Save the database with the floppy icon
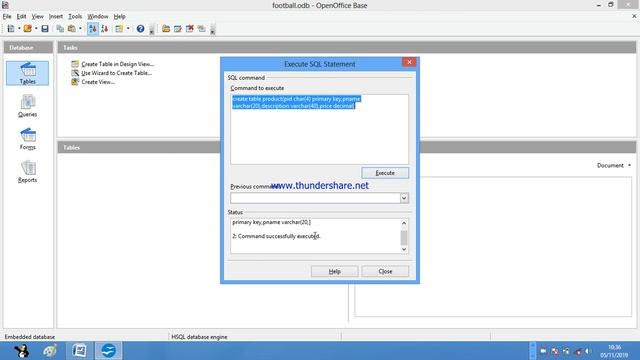The height and width of the screenshot is (360, 640). coord(45,29)
